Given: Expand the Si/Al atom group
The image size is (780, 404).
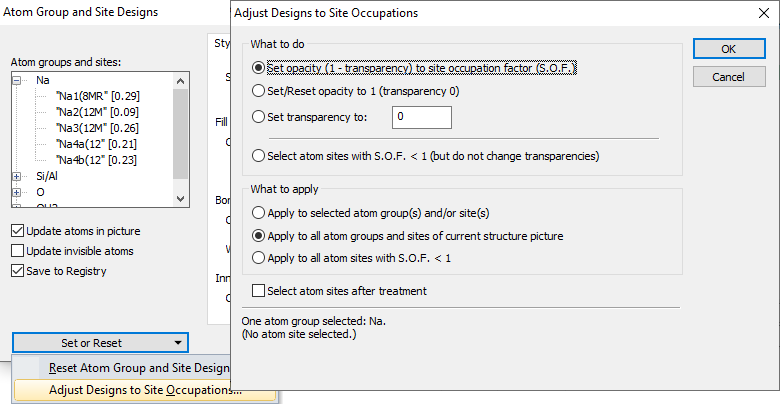Looking at the screenshot, I should [x=17, y=176].
